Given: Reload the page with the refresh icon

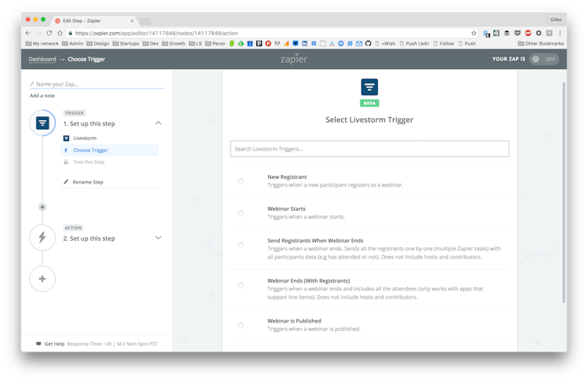Looking at the screenshot, I should [x=49, y=33].
